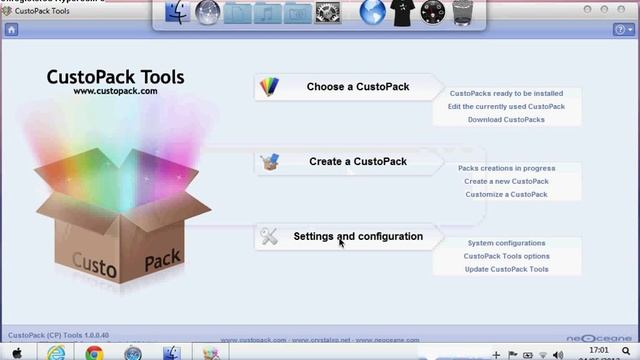
Task: Click the www.custopack.com text under the title
Action: tap(115, 91)
